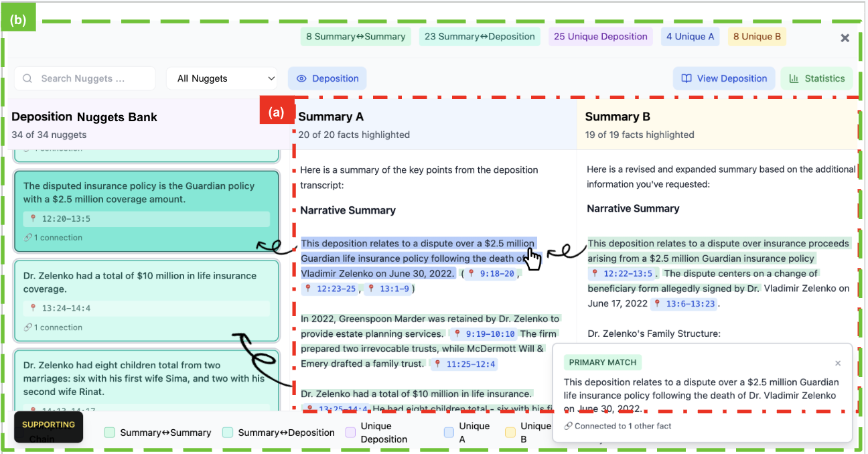Click the PRIMARY MATCH label badge
The height and width of the screenshot is (454, 868).
pyautogui.click(x=603, y=363)
